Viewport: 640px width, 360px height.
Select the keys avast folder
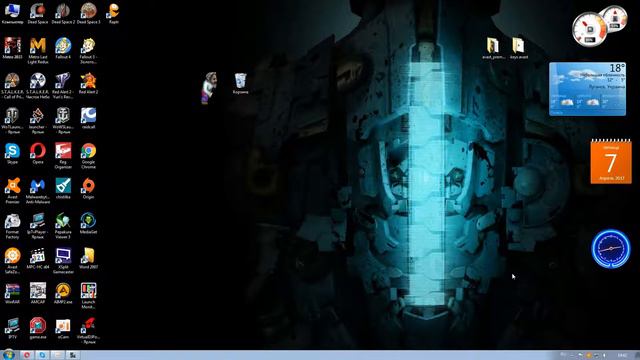tap(518, 48)
